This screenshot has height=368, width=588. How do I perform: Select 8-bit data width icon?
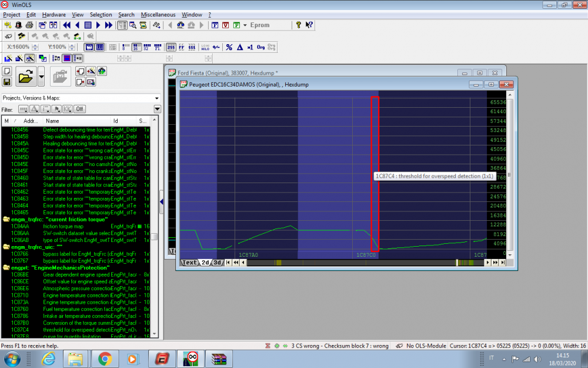[126, 47]
